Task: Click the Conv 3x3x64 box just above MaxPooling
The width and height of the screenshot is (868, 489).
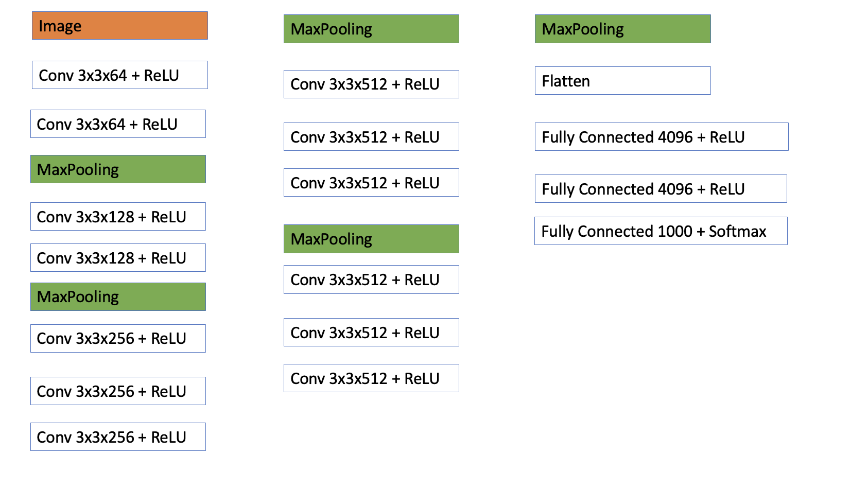Action: coord(118,124)
